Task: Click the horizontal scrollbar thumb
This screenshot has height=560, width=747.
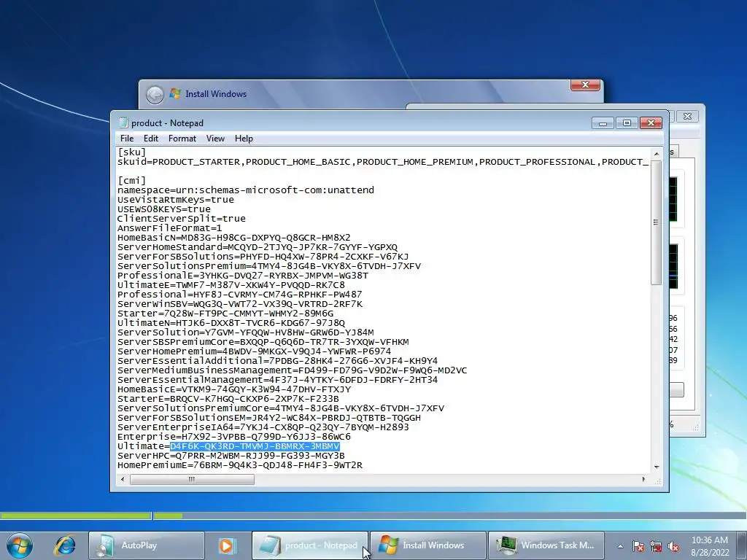Action: pos(192,479)
